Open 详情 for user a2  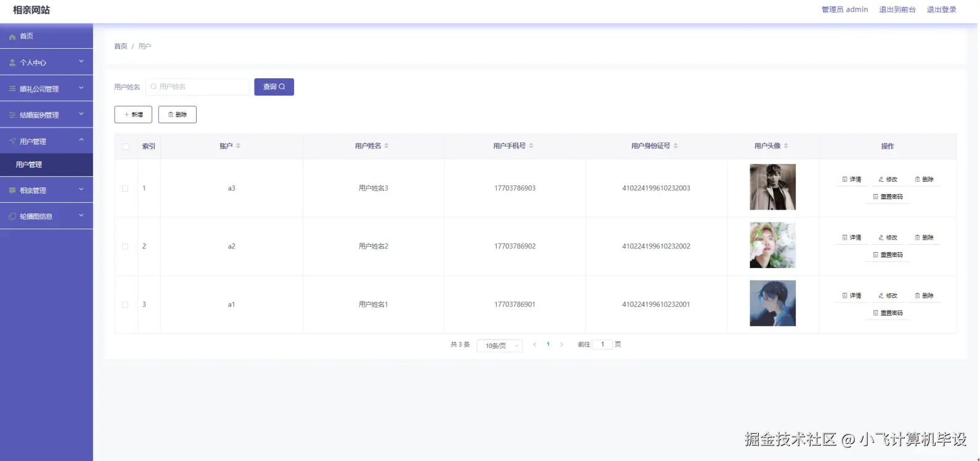coord(852,237)
